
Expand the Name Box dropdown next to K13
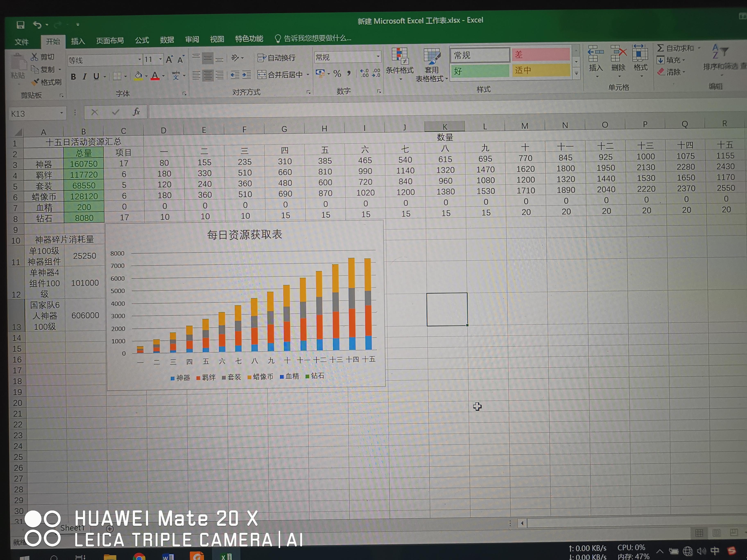[61, 113]
